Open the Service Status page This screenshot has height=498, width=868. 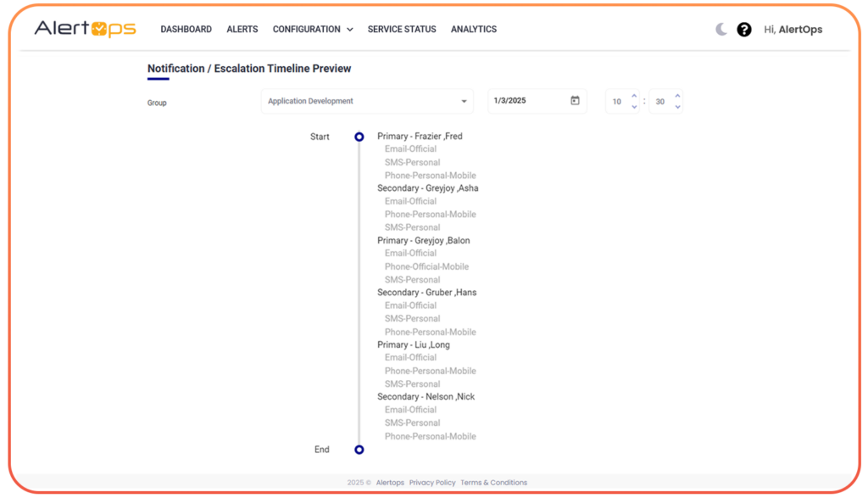click(x=401, y=29)
